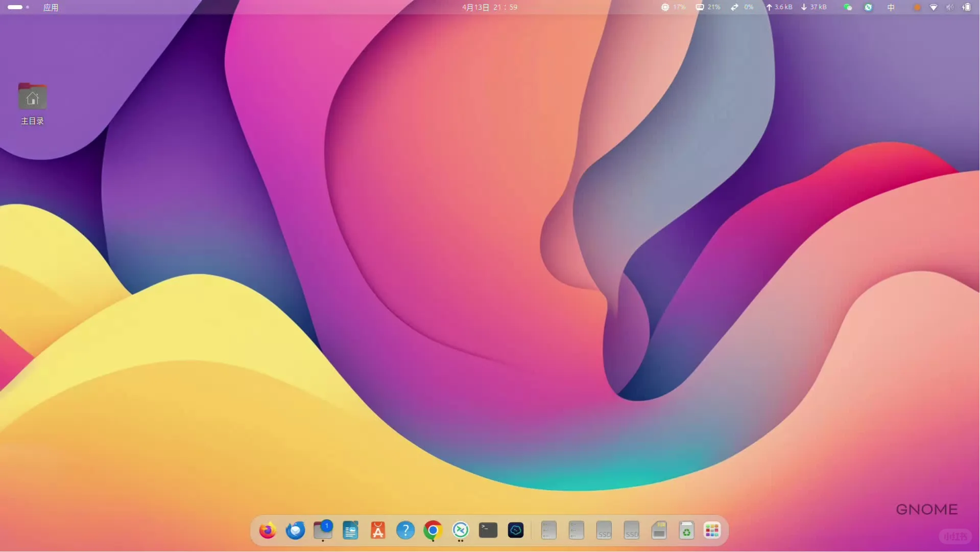Open the 应用 menu in the top bar

50,7
